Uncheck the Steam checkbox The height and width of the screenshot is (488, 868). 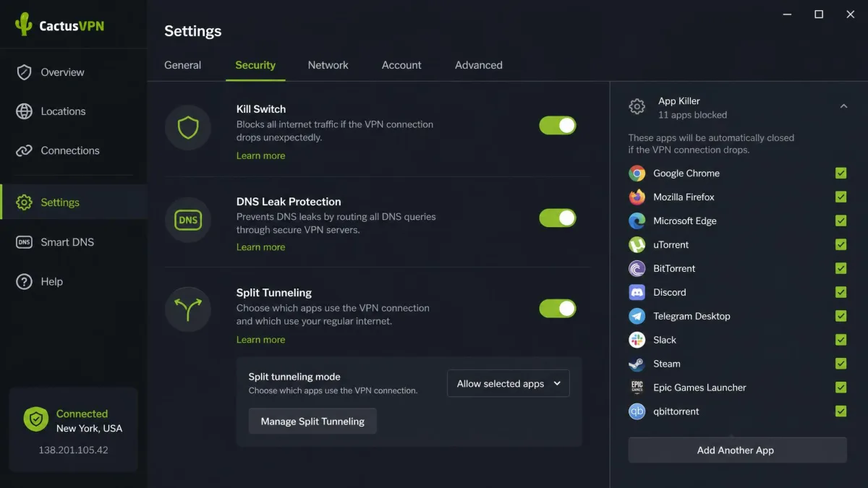tap(841, 364)
